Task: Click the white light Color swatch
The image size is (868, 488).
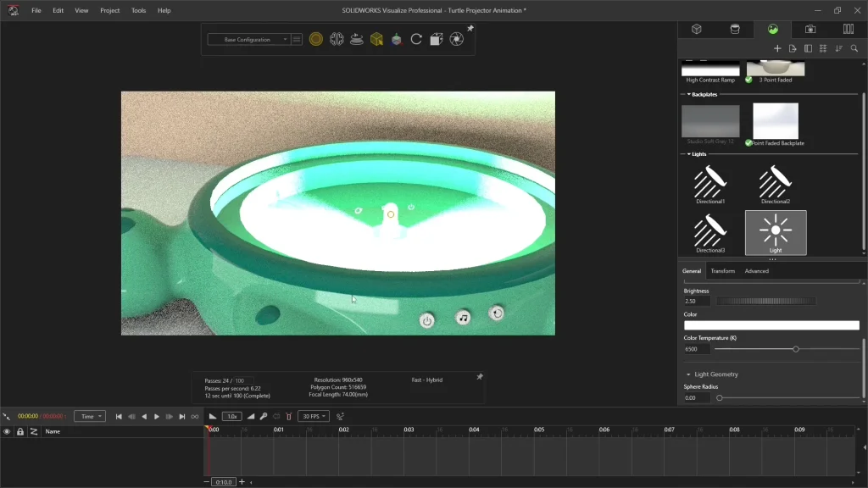Action: [x=771, y=325]
